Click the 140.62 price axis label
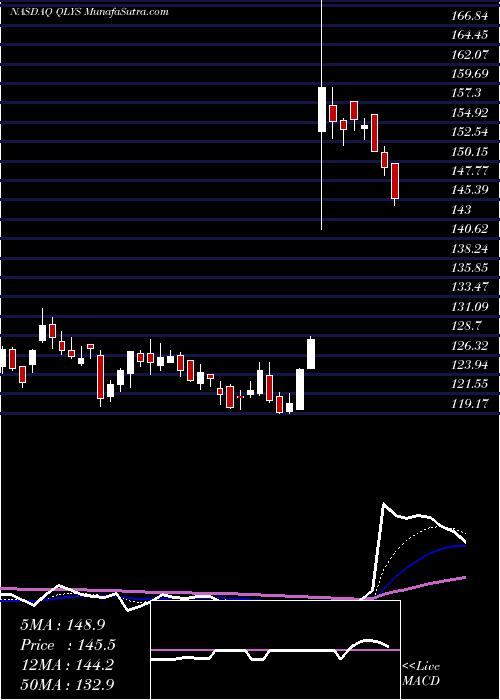Viewport: 500px width, 700px height. coord(470,229)
